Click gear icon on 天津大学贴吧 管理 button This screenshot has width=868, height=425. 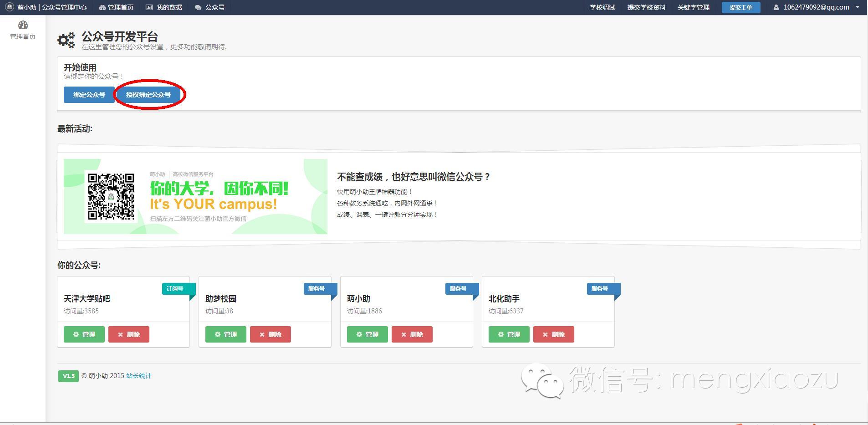point(76,334)
